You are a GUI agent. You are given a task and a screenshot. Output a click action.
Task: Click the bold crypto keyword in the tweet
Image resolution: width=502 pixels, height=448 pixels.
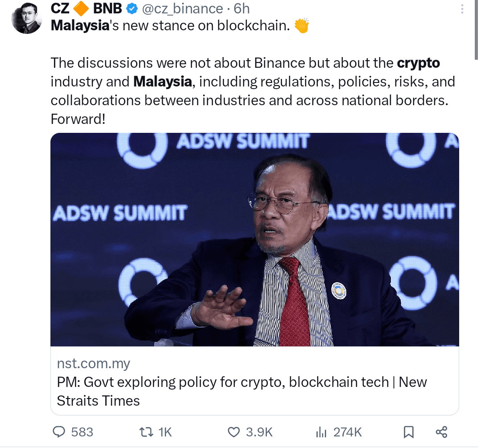[x=418, y=63]
